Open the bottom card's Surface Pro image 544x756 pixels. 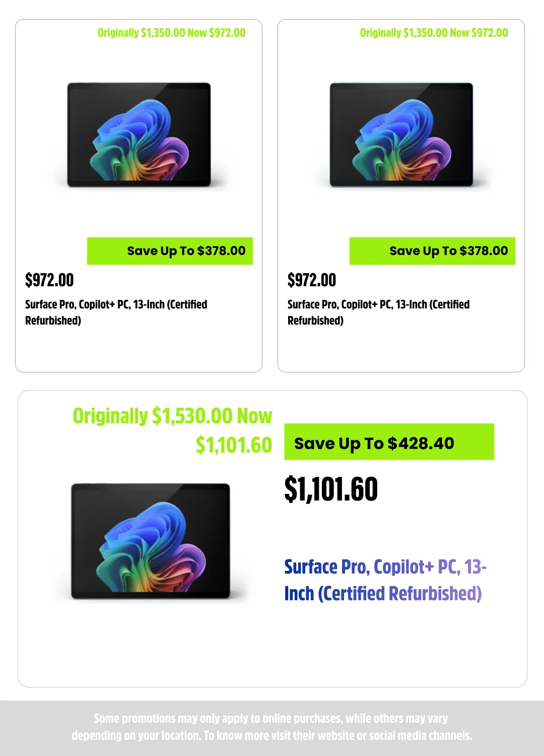(x=151, y=541)
